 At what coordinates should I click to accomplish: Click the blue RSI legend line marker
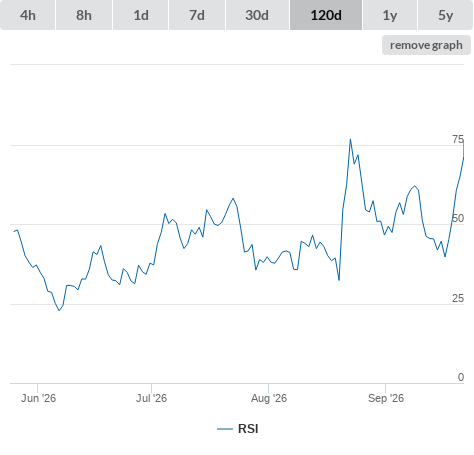click(x=225, y=429)
